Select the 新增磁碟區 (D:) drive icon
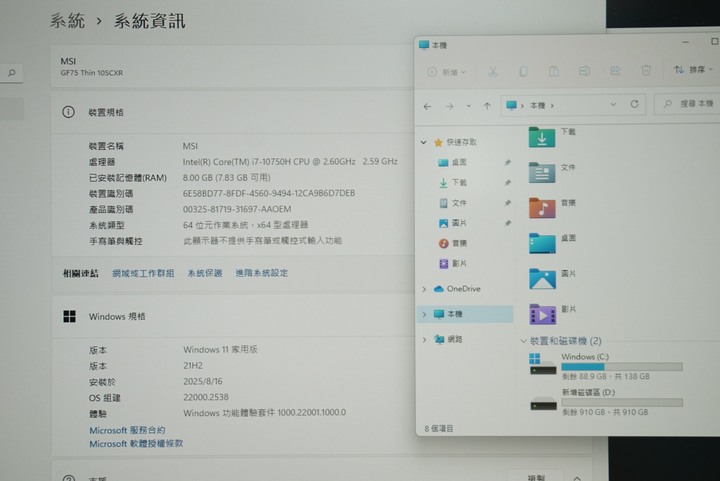 click(x=543, y=404)
